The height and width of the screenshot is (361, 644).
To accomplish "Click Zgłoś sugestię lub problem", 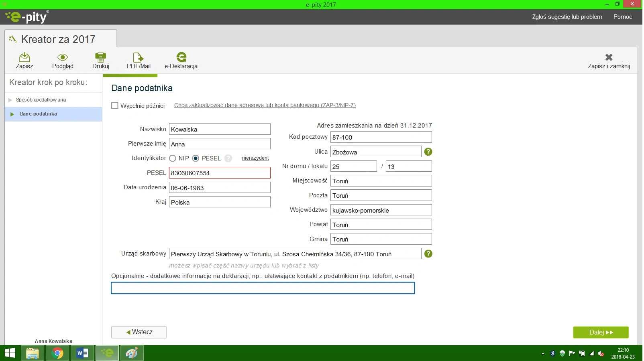I will point(567,17).
